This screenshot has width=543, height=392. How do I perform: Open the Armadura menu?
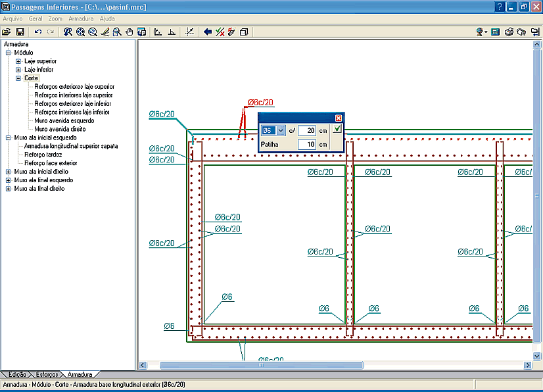pyautogui.click(x=82, y=18)
